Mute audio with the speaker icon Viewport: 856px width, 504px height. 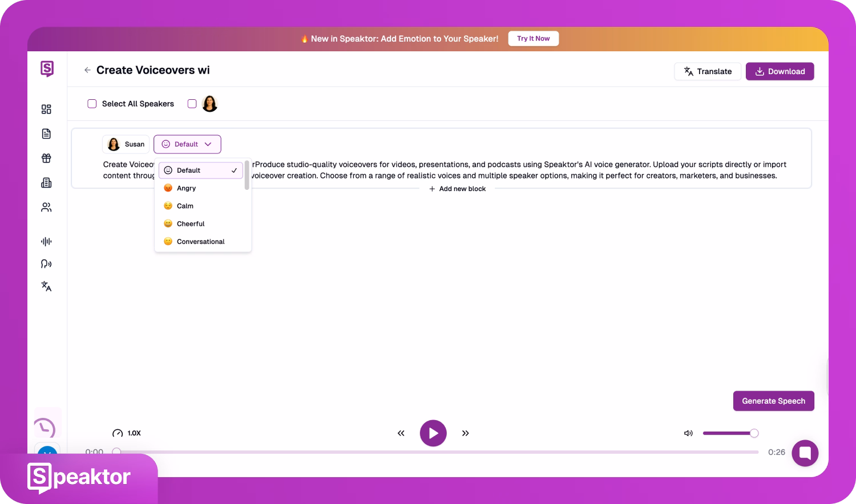click(688, 433)
